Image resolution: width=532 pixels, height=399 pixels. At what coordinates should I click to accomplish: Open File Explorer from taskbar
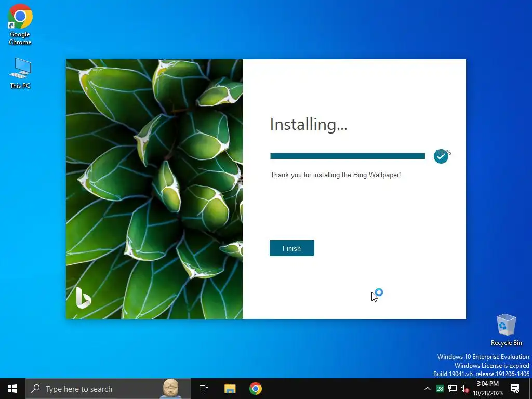(230, 389)
